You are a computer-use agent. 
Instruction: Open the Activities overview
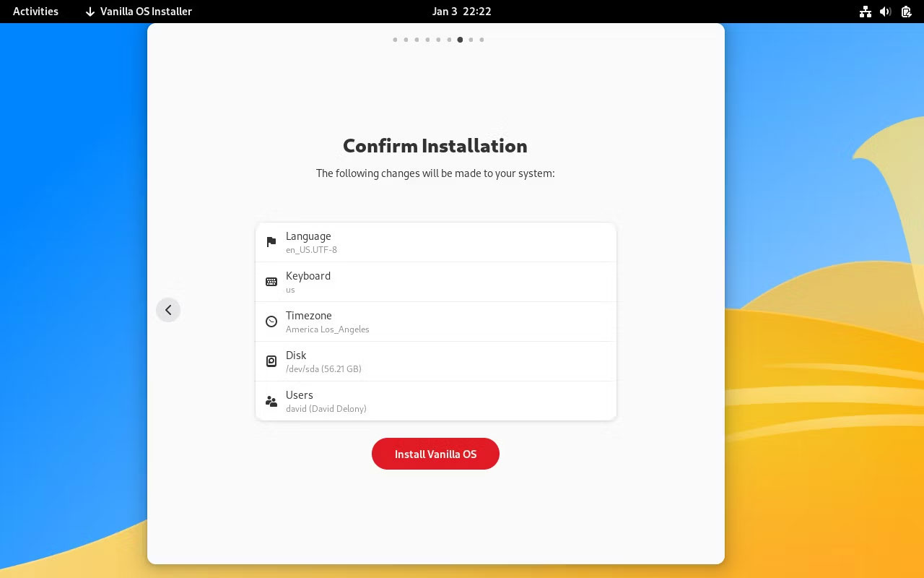(x=35, y=12)
